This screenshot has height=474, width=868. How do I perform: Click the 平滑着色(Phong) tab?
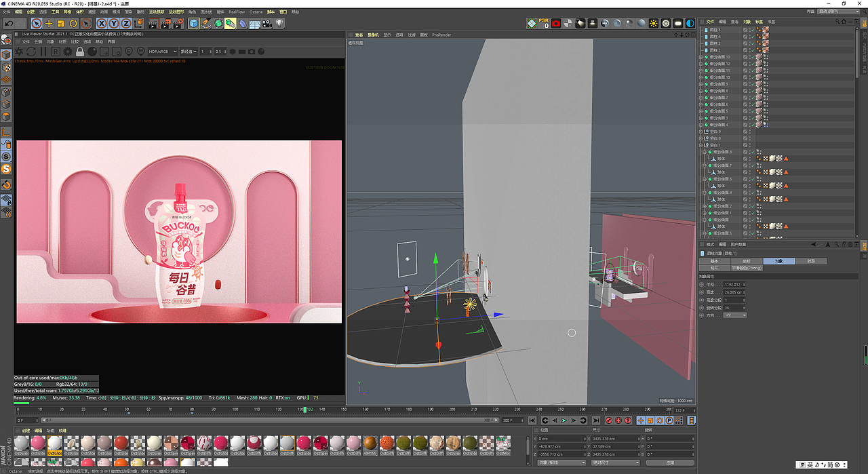click(745, 268)
